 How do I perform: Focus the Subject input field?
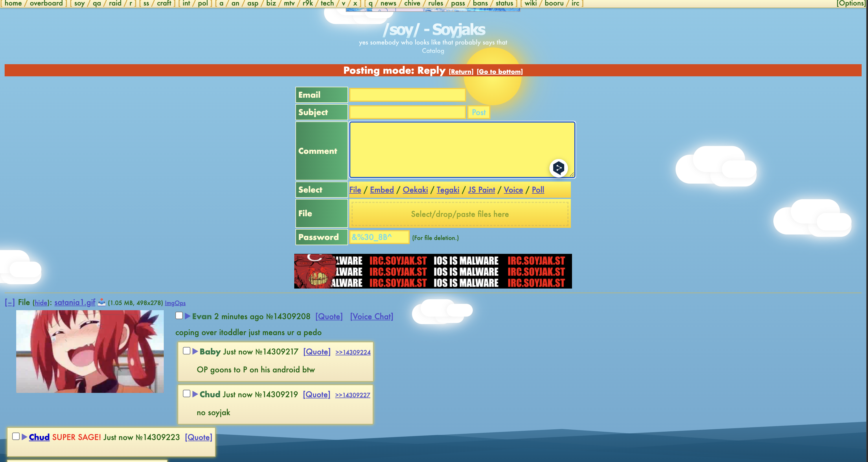pos(407,112)
